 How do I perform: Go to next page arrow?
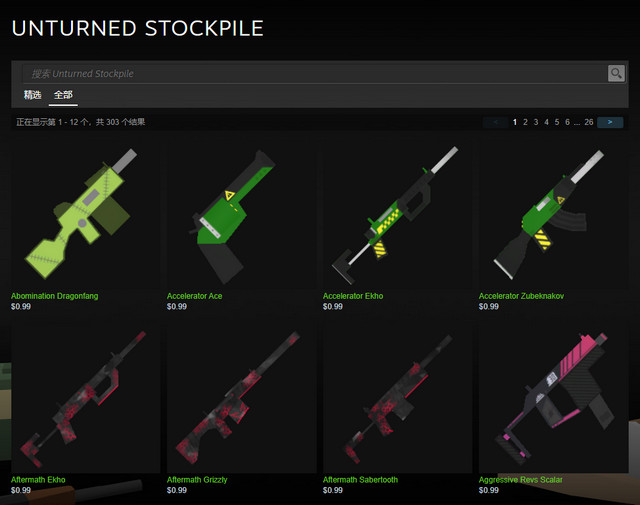click(x=610, y=122)
